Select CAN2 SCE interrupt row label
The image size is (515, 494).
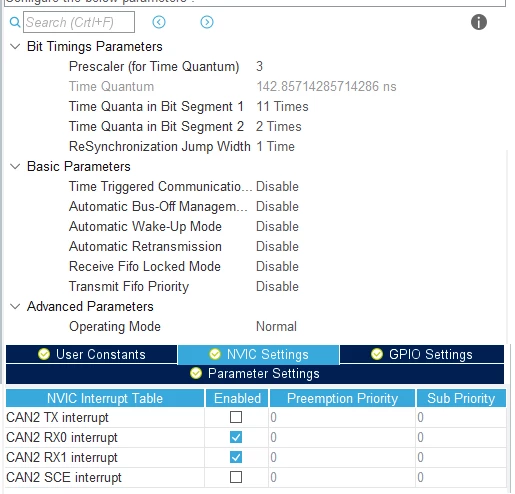(64, 477)
